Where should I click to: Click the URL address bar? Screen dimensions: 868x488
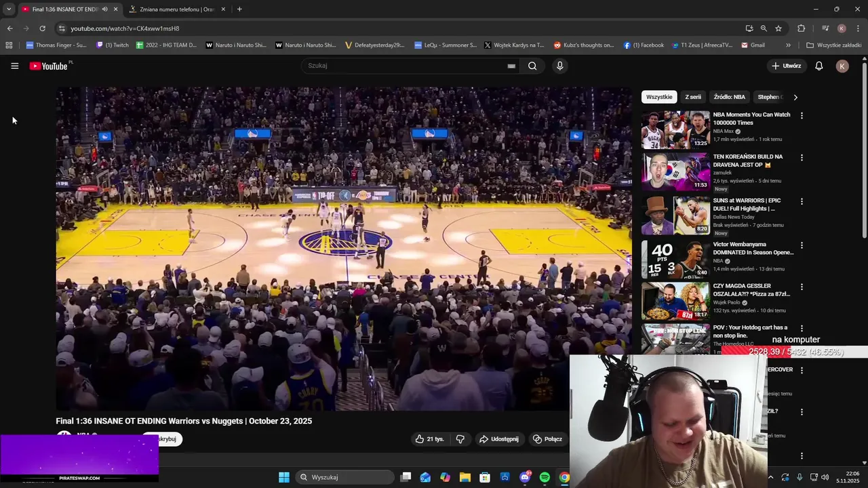point(400,28)
